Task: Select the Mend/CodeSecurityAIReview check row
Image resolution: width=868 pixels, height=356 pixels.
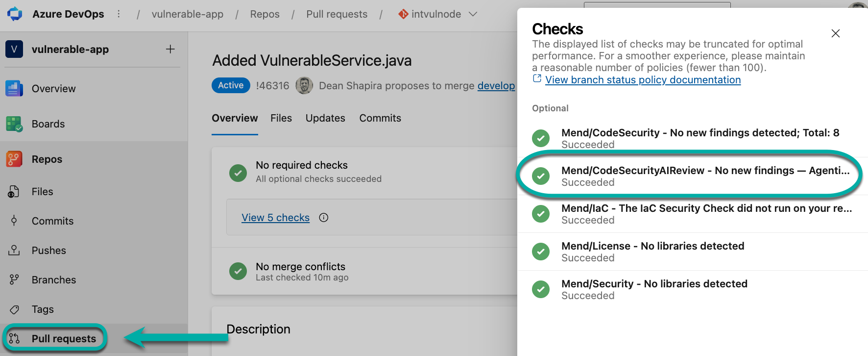Action: pyautogui.click(x=693, y=176)
